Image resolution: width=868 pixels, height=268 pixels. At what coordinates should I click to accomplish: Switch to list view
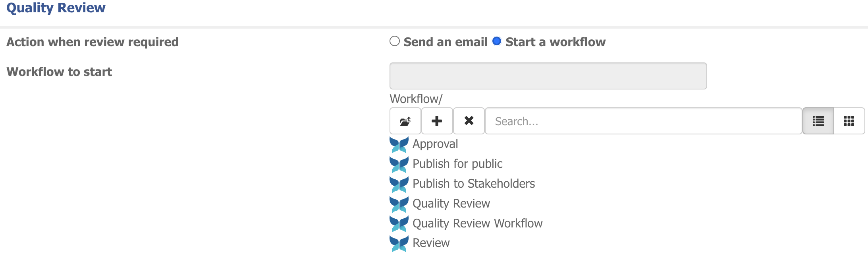818,121
